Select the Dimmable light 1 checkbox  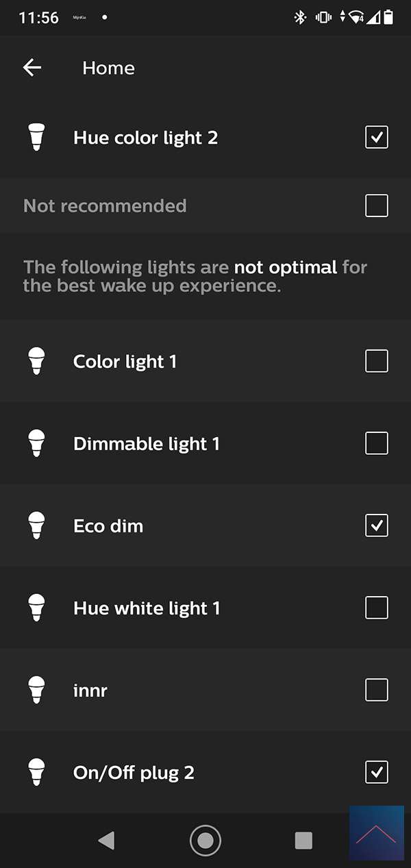click(377, 443)
